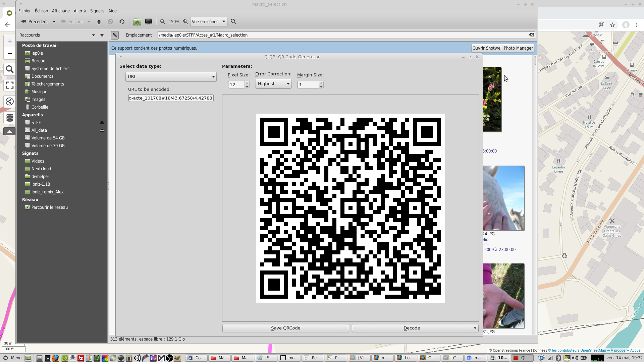Eject the STFF device

pyautogui.click(x=102, y=123)
